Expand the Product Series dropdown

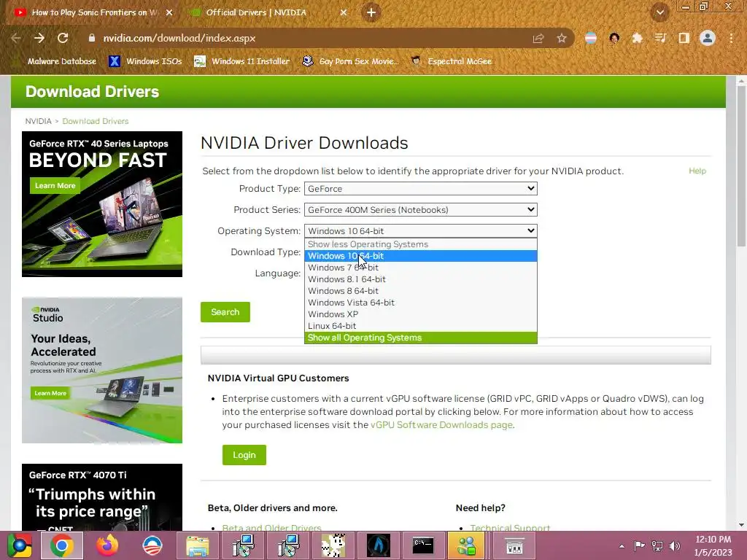(x=421, y=209)
